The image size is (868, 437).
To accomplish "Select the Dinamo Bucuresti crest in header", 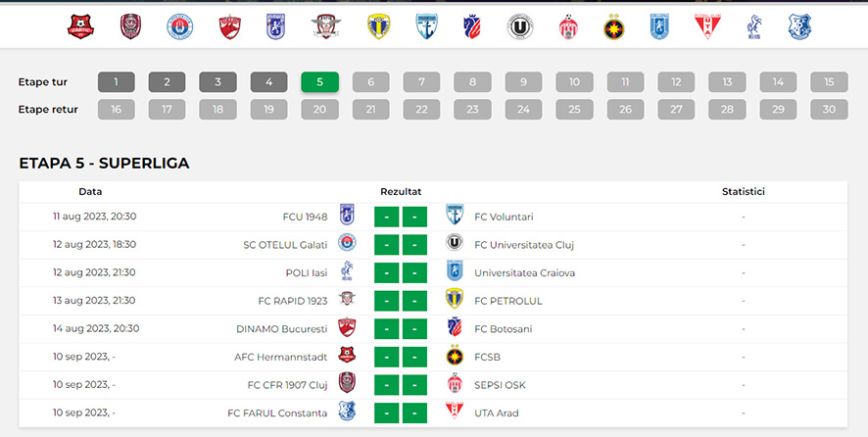I will [x=229, y=26].
